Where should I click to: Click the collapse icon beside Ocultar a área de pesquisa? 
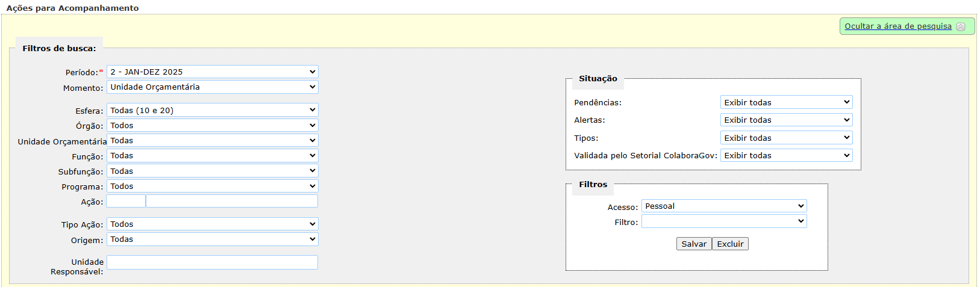tap(961, 26)
